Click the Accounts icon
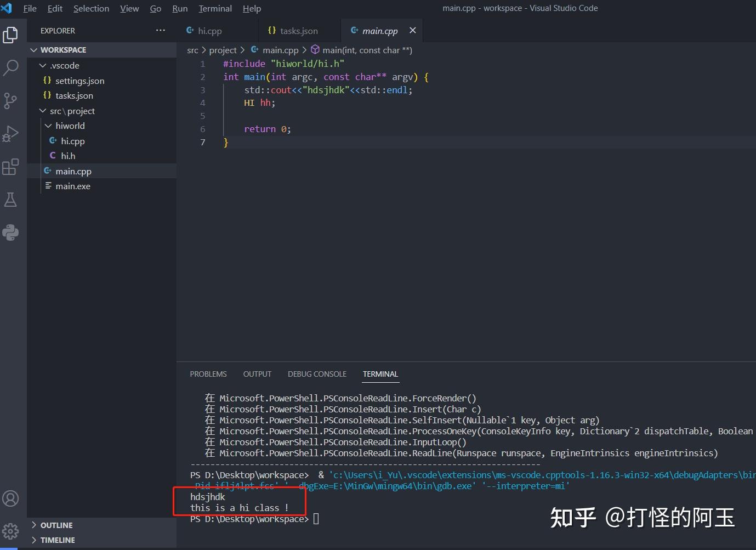This screenshot has width=756, height=550. 11,498
